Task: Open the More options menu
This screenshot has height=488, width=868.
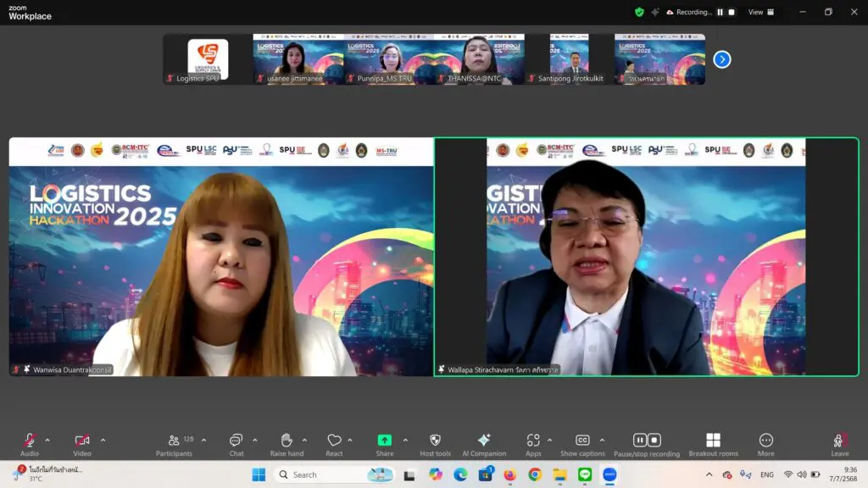Action: click(765, 445)
